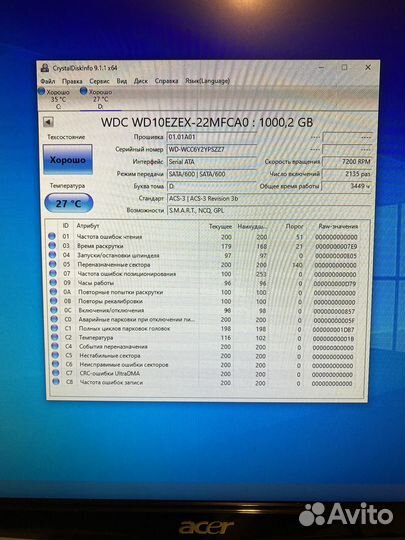Click the status dot for attribute C5
The width and height of the screenshot is (405, 540).
coord(55,355)
